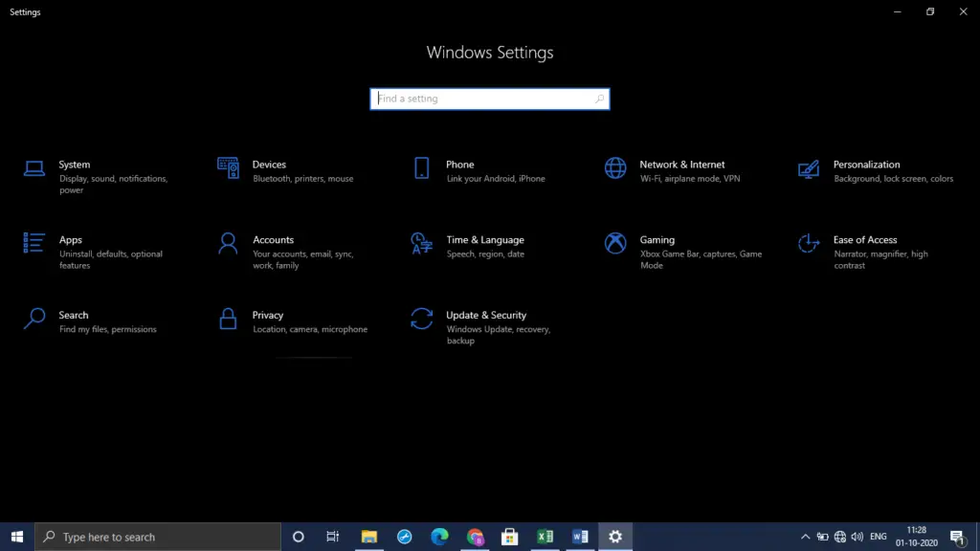Open Ease of Access icon
The width and height of the screenshot is (980, 551).
pyautogui.click(x=809, y=243)
